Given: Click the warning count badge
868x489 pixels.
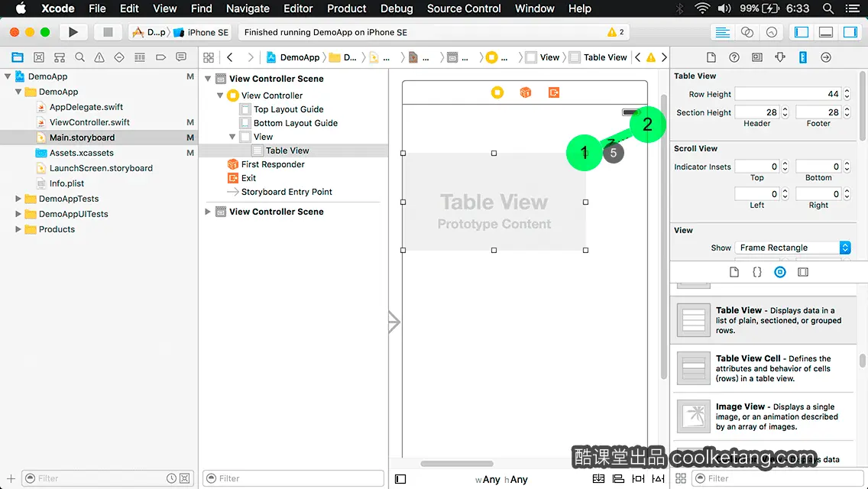Looking at the screenshot, I should pyautogui.click(x=616, y=32).
